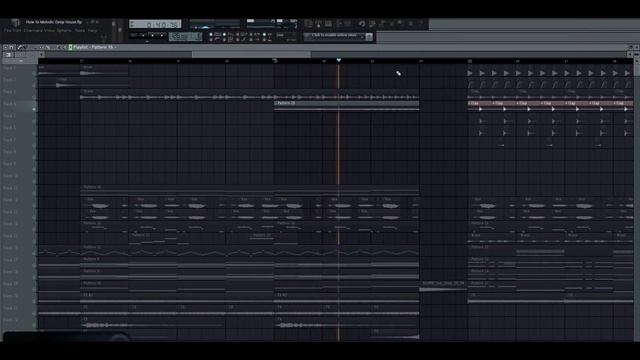
Task: Click the playhead position marker on timeline
Action: [x=338, y=60]
